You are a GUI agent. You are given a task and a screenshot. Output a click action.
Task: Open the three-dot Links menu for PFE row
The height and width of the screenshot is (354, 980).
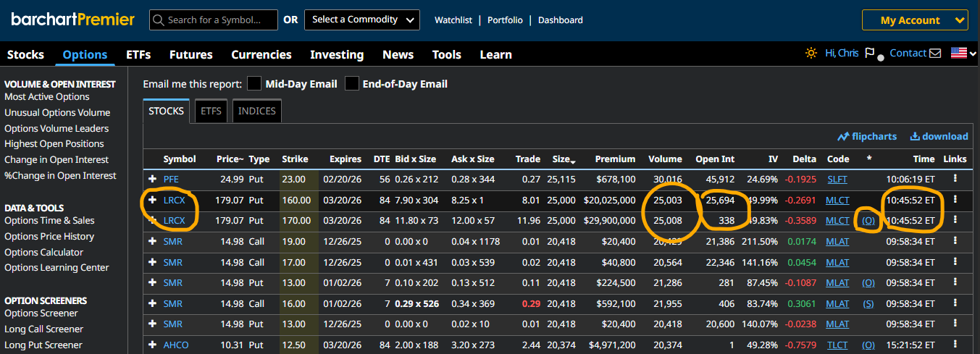955,179
